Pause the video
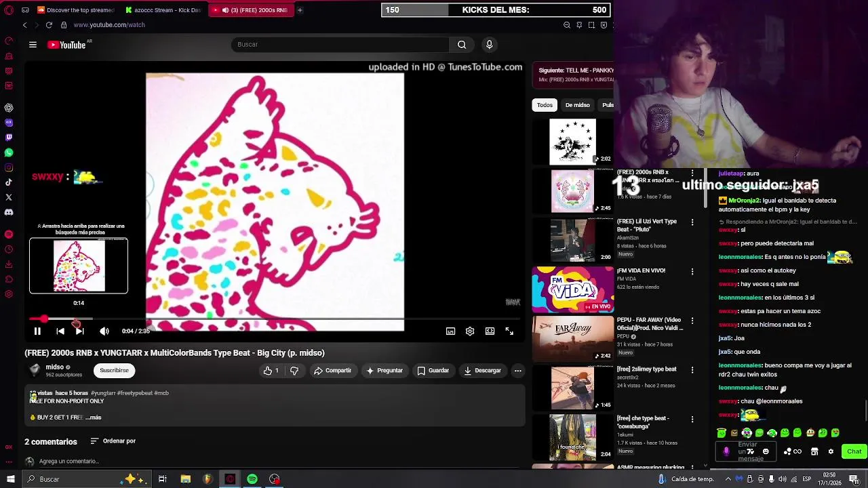This screenshot has height=488, width=868. coord(37,331)
